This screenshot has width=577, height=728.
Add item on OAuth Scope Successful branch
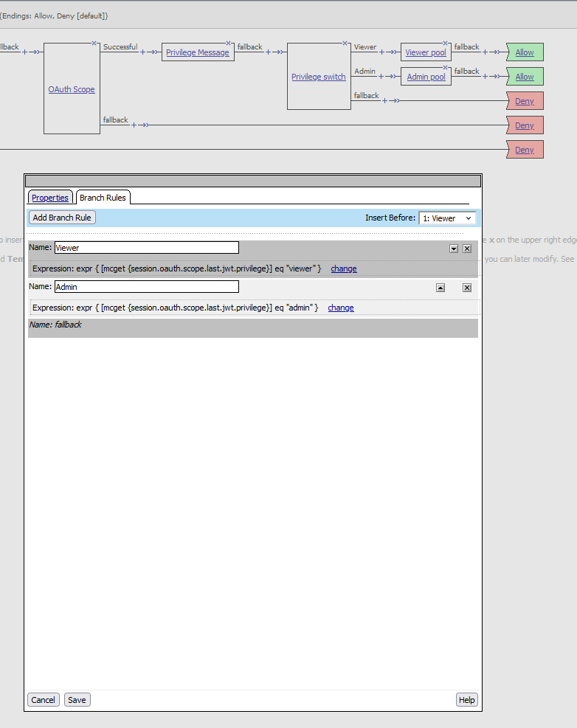(x=142, y=52)
